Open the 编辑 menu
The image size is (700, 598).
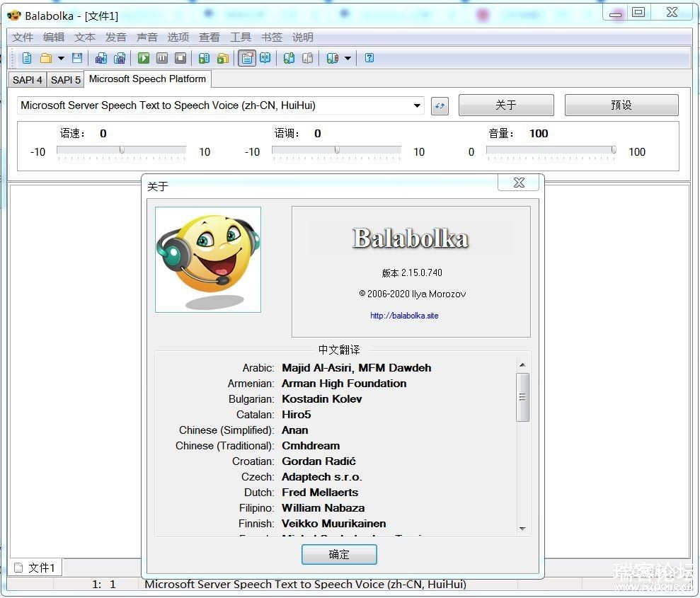pyautogui.click(x=54, y=37)
